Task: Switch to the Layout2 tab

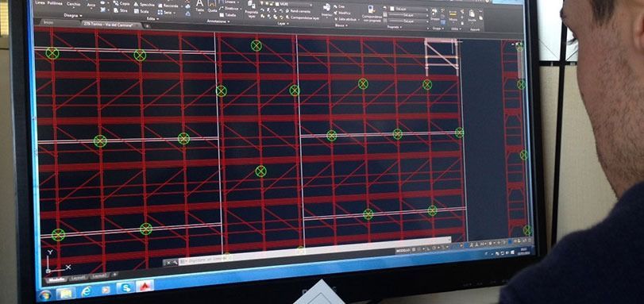Action: (x=98, y=276)
